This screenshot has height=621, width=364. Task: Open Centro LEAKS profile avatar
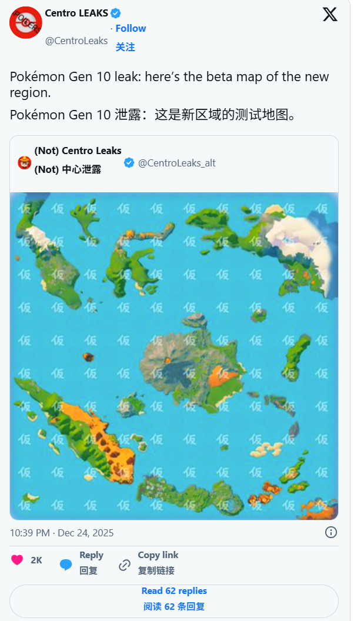tap(26, 22)
